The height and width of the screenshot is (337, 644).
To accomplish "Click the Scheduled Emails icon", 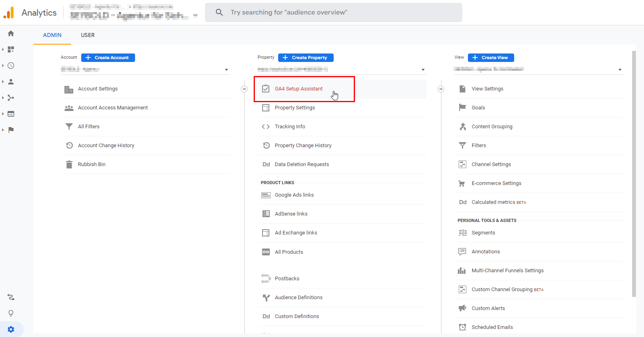I will pyautogui.click(x=462, y=327).
